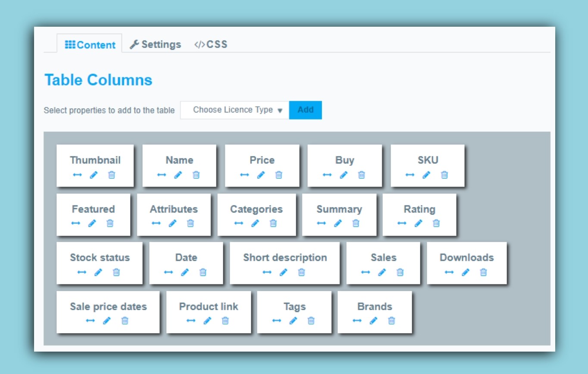The height and width of the screenshot is (374, 588).
Task: Edit the Categories column
Action: 256,223
